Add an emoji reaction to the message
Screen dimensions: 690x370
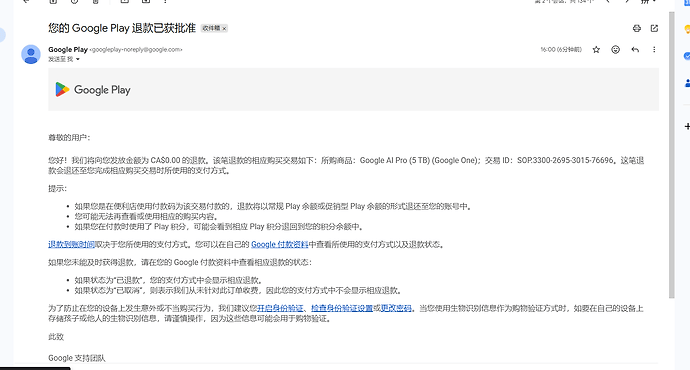click(x=616, y=50)
